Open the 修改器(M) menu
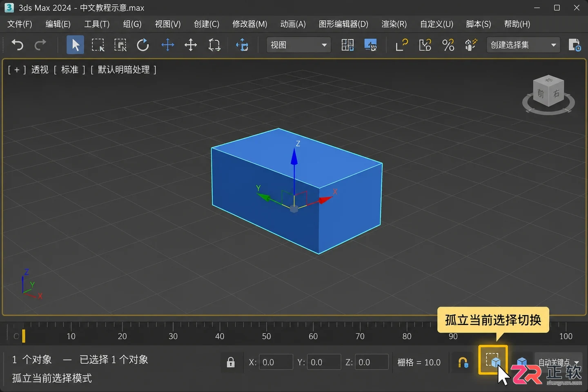Image resolution: width=588 pixels, height=392 pixels. (x=250, y=24)
